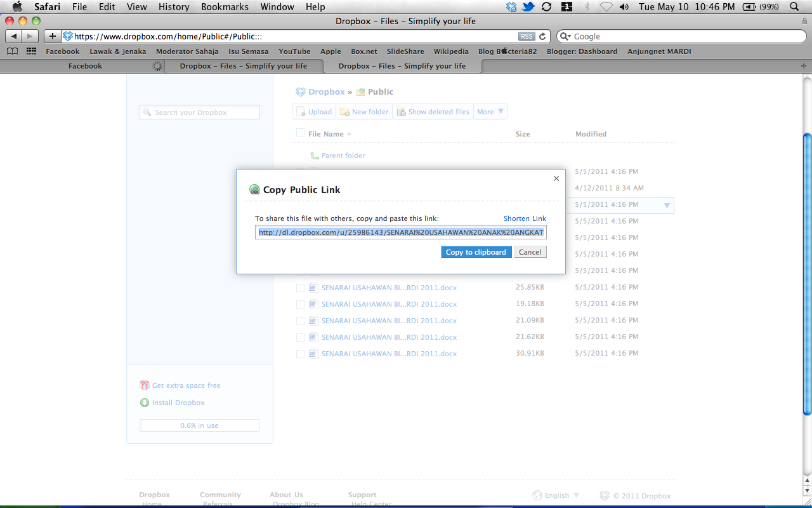Open the Wi-Fi status menu

(606, 7)
